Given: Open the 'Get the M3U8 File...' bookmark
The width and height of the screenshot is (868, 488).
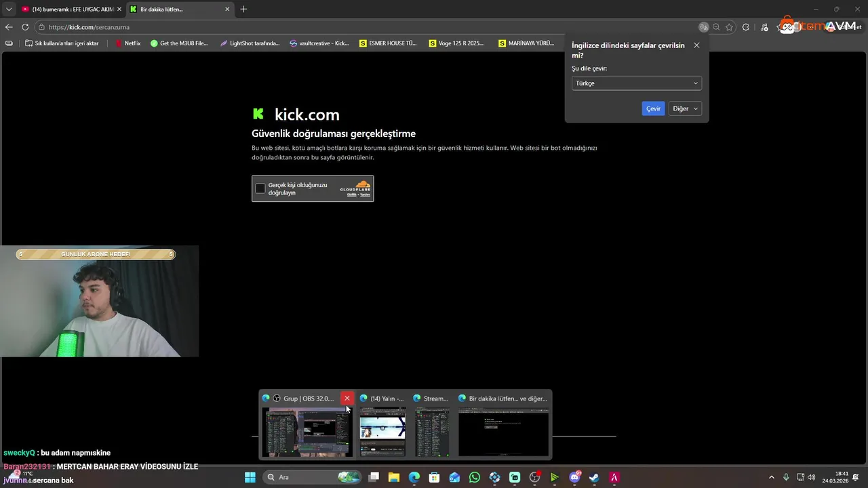Looking at the screenshot, I should click(x=179, y=43).
